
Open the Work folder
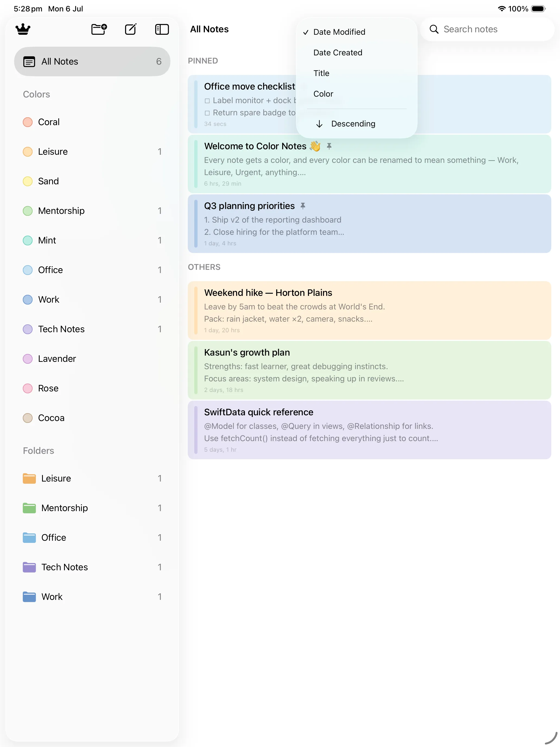click(x=92, y=597)
